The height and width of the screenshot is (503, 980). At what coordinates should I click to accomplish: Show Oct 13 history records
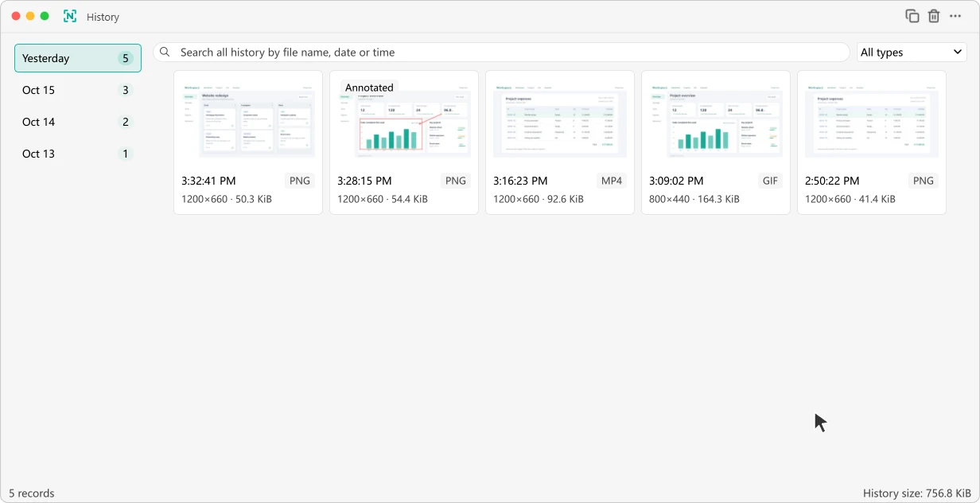pyautogui.click(x=78, y=154)
